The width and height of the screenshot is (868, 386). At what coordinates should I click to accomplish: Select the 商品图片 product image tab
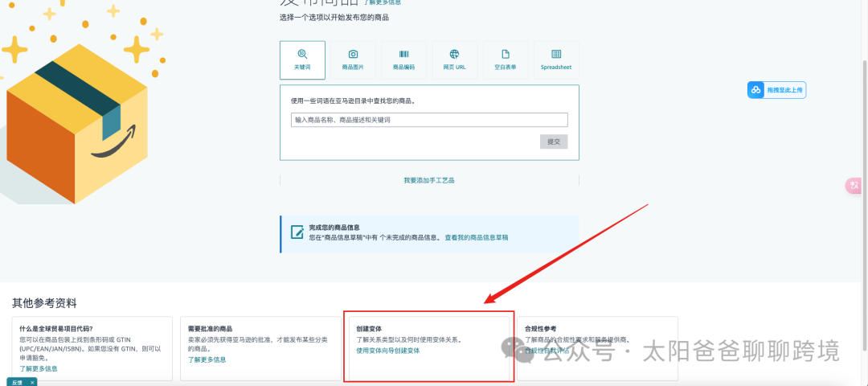pos(353,60)
